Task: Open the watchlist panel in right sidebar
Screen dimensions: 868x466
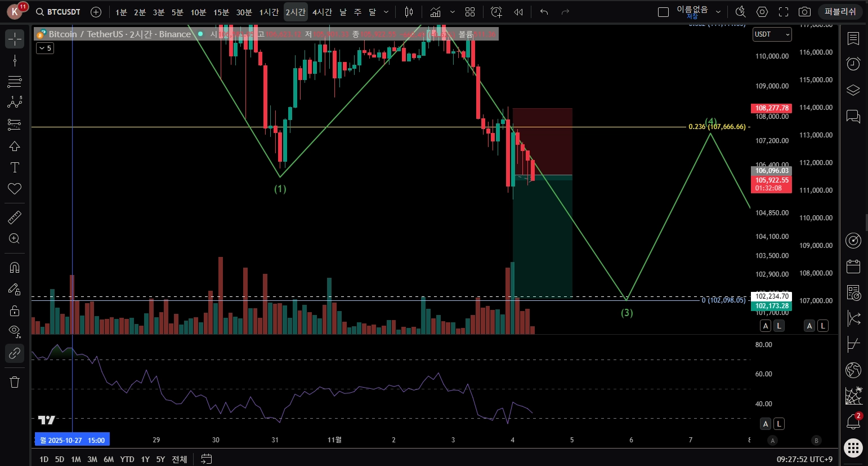Action: 853,38
